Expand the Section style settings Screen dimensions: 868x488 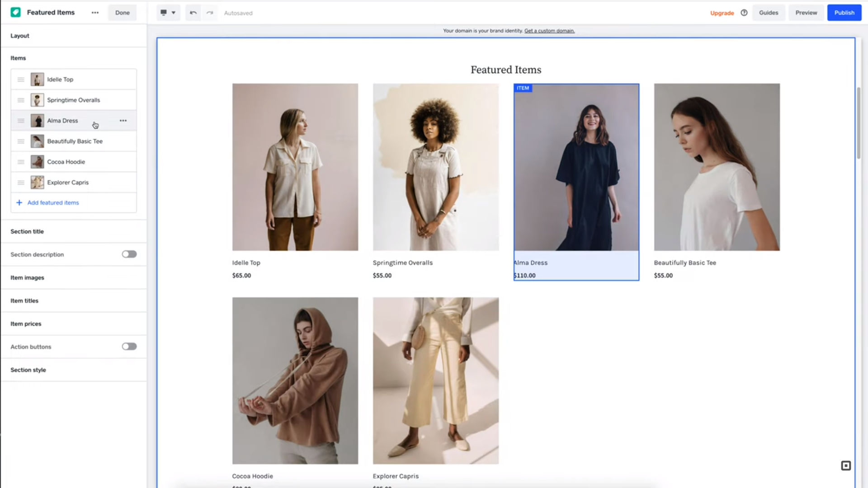[28, 370]
